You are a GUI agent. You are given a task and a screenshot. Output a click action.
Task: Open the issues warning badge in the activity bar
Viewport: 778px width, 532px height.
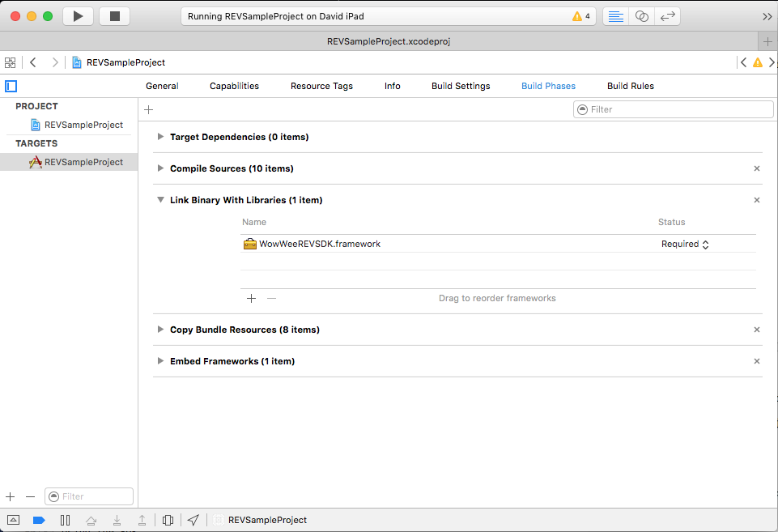tap(580, 16)
